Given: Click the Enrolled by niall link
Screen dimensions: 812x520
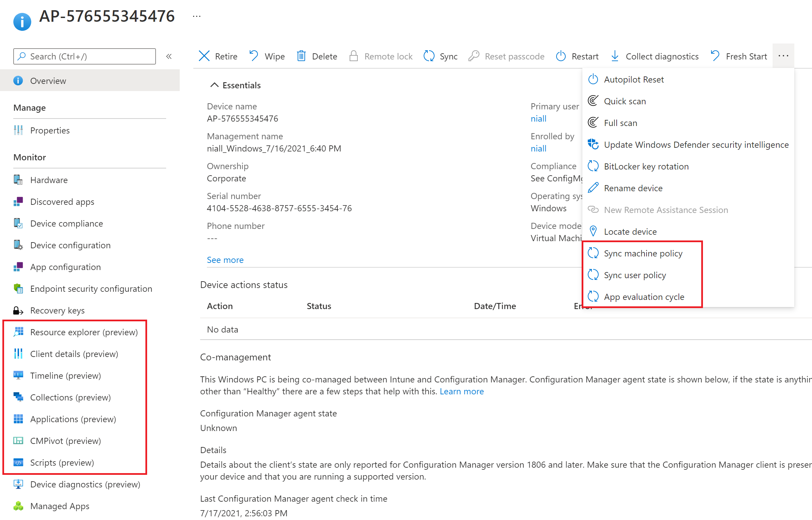Looking at the screenshot, I should click(x=539, y=148).
